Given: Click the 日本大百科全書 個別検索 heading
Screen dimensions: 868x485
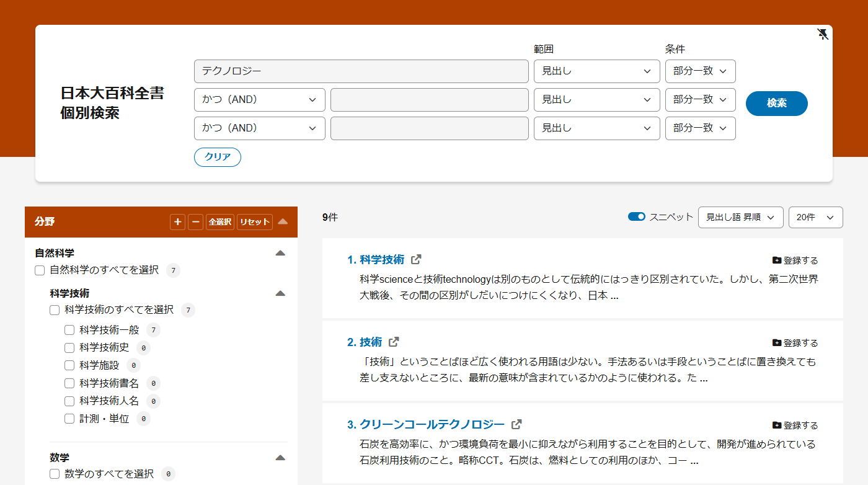Looking at the screenshot, I should [112, 104].
